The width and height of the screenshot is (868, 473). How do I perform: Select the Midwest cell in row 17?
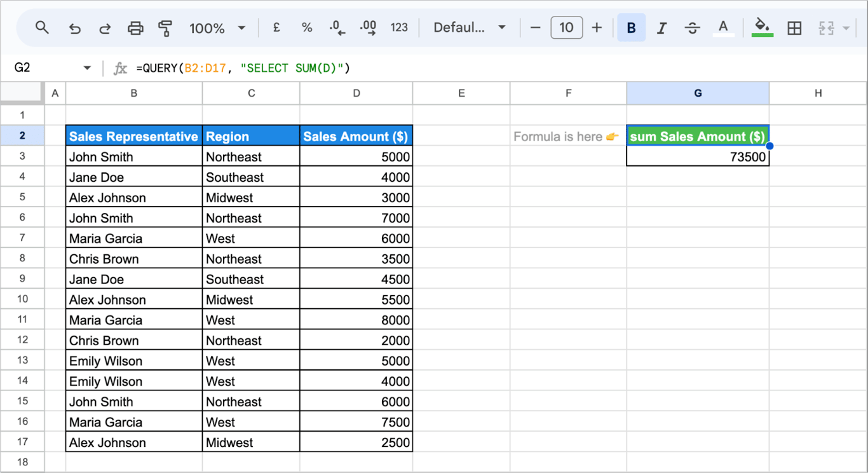(251, 442)
